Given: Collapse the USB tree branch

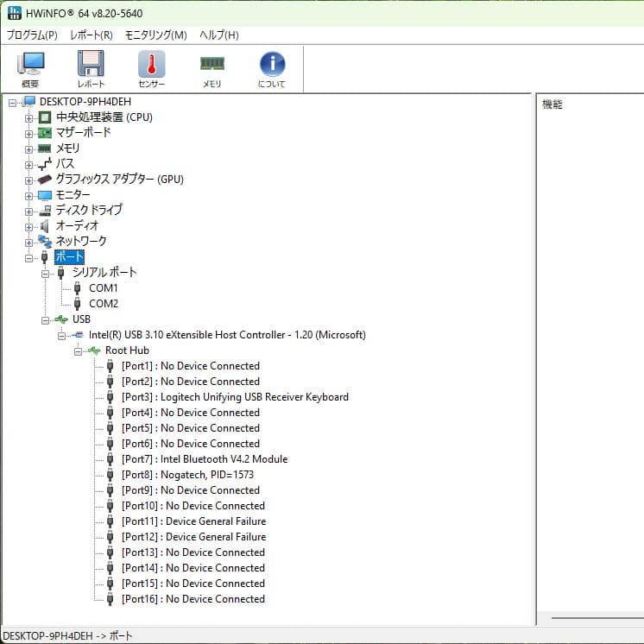Looking at the screenshot, I should 46,319.
